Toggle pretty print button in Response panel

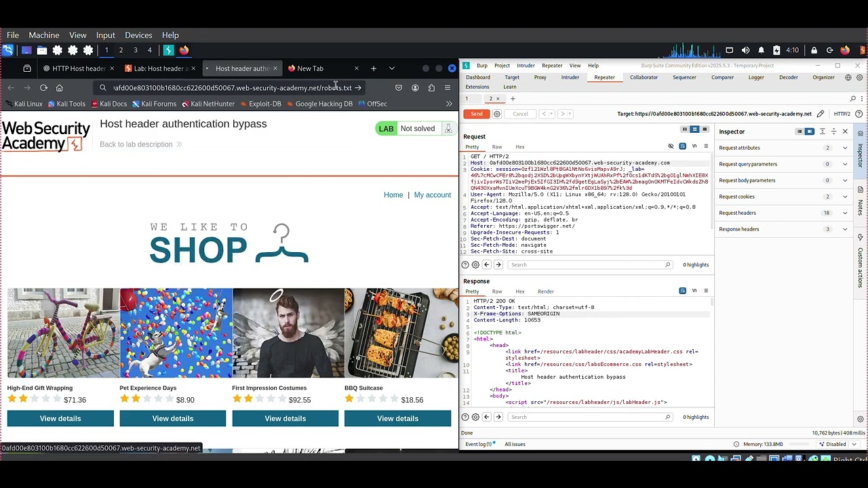(x=682, y=291)
